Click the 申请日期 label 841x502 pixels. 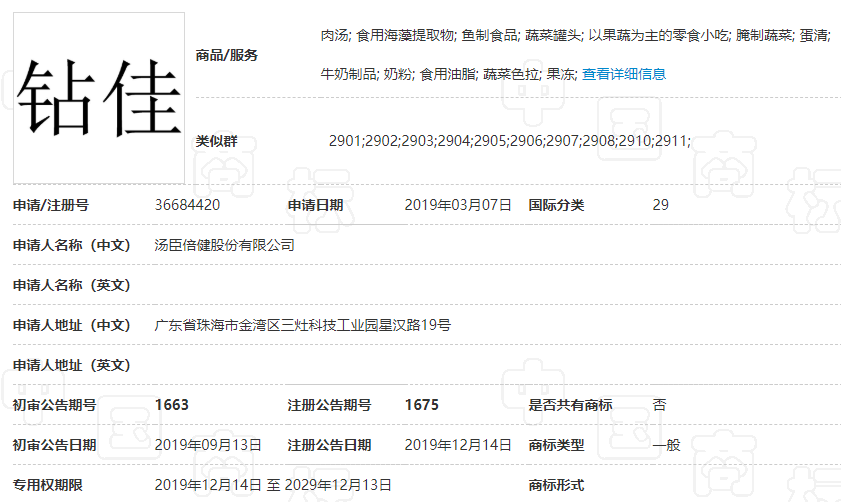[315, 205]
